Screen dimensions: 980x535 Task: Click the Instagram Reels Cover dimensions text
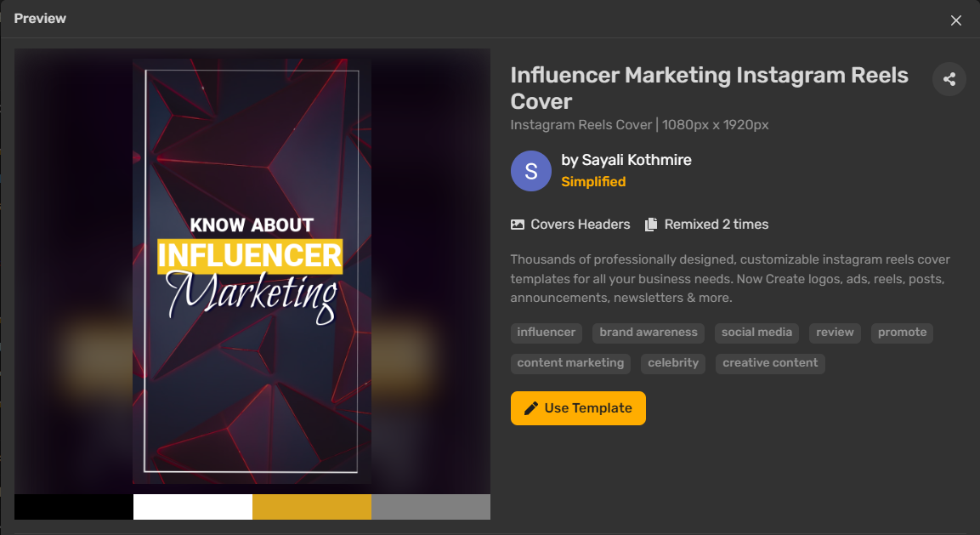639,125
